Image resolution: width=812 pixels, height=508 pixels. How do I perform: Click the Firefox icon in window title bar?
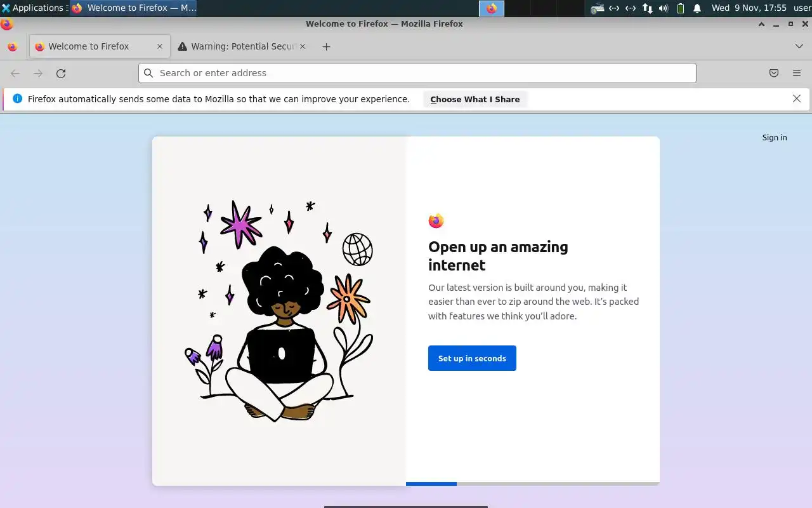(x=7, y=24)
